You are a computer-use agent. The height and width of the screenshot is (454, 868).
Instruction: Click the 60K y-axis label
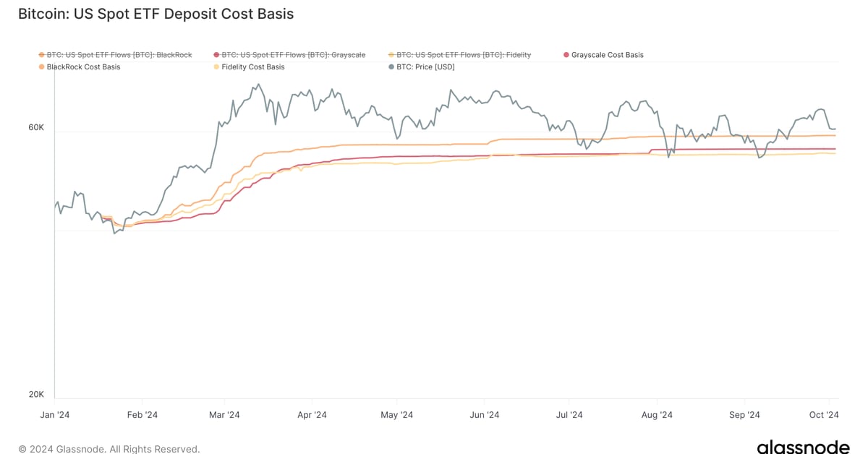point(36,127)
